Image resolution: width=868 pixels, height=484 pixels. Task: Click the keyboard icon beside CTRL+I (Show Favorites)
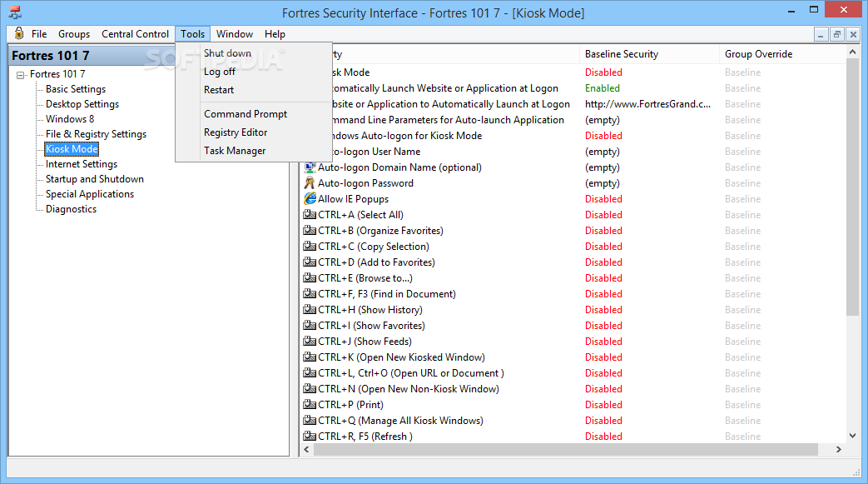tap(310, 325)
